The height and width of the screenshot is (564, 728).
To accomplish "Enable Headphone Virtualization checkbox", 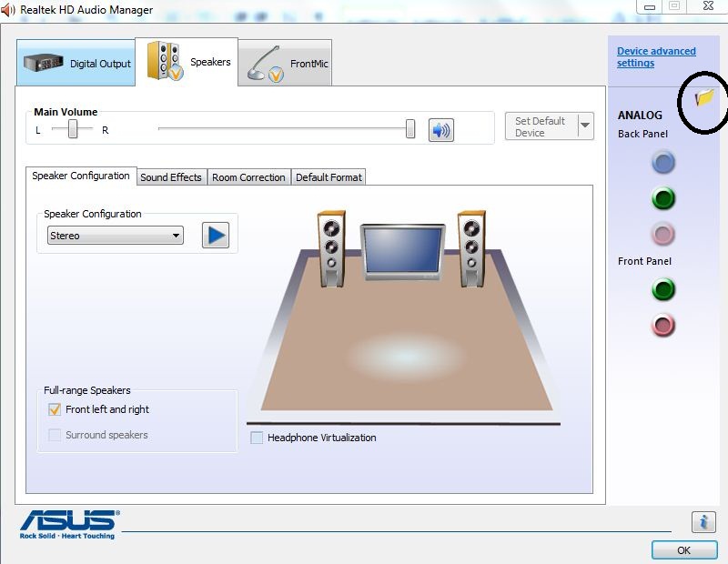I will click(257, 438).
